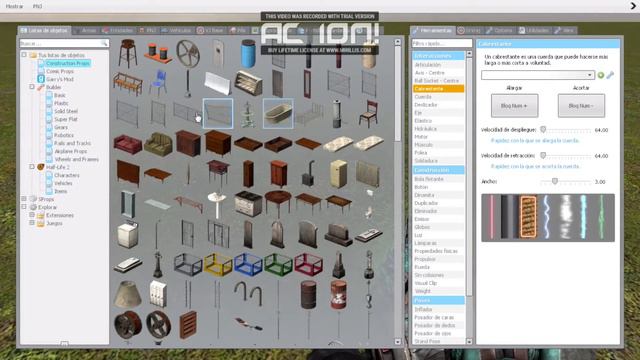Spawn the wooden park bench prop
Image resolution: width=640 pixels, height=360 pixels.
pyautogui.click(x=128, y=83)
